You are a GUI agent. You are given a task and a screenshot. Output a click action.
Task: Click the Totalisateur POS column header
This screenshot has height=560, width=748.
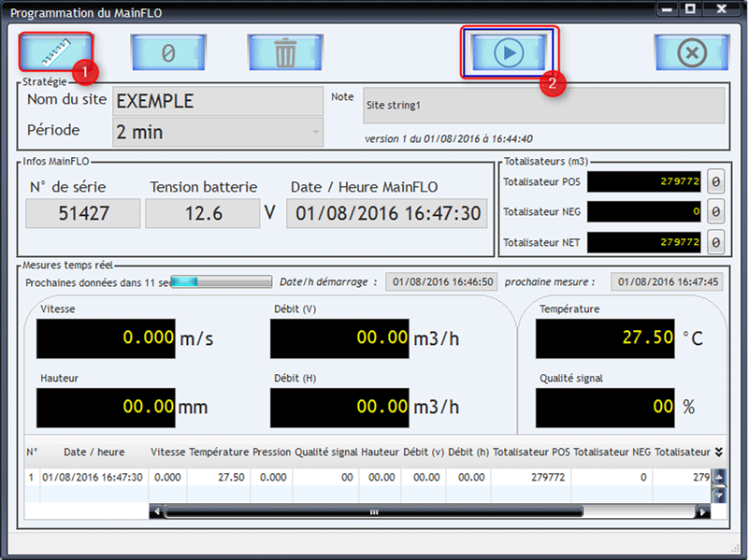[x=531, y=452]
